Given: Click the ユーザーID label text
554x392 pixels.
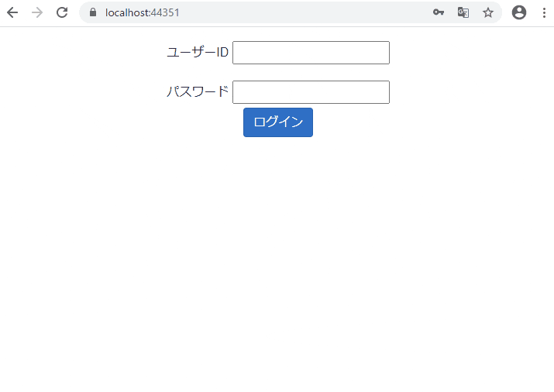Looking at the screenshot, I should [198, 52].
